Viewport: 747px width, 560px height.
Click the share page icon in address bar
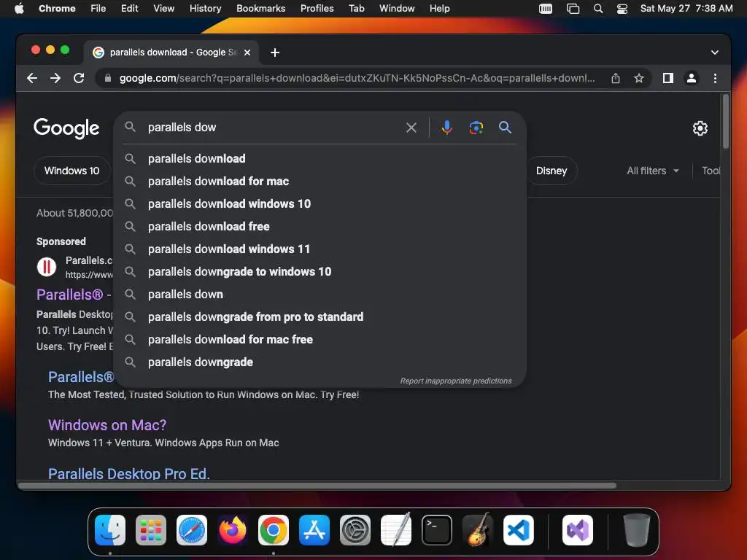616,78
